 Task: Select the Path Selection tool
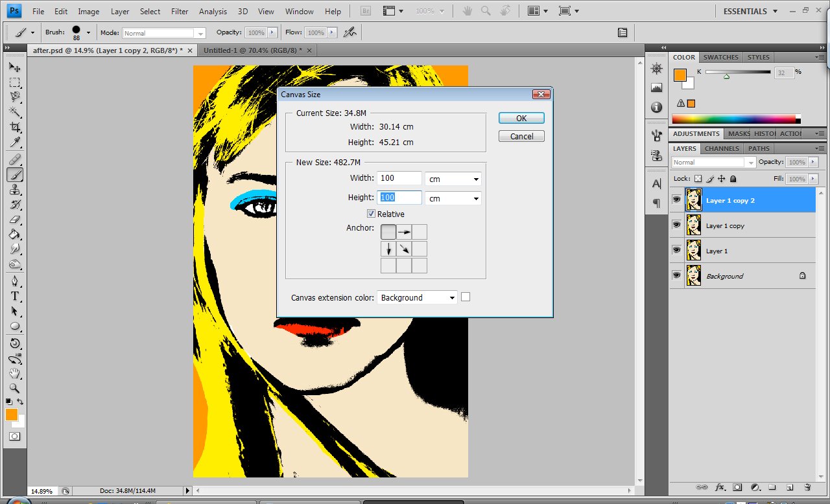[x=14, y=311]
